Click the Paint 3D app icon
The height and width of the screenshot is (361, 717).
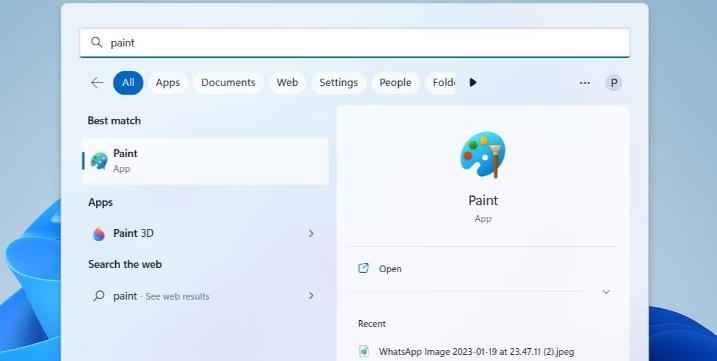tap(99, 233)
